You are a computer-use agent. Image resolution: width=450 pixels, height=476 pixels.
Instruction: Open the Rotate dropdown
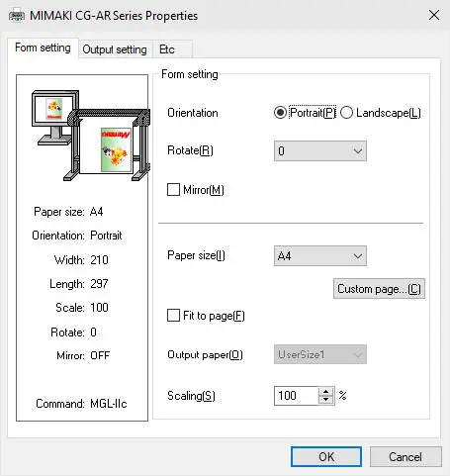click(320, 151)
